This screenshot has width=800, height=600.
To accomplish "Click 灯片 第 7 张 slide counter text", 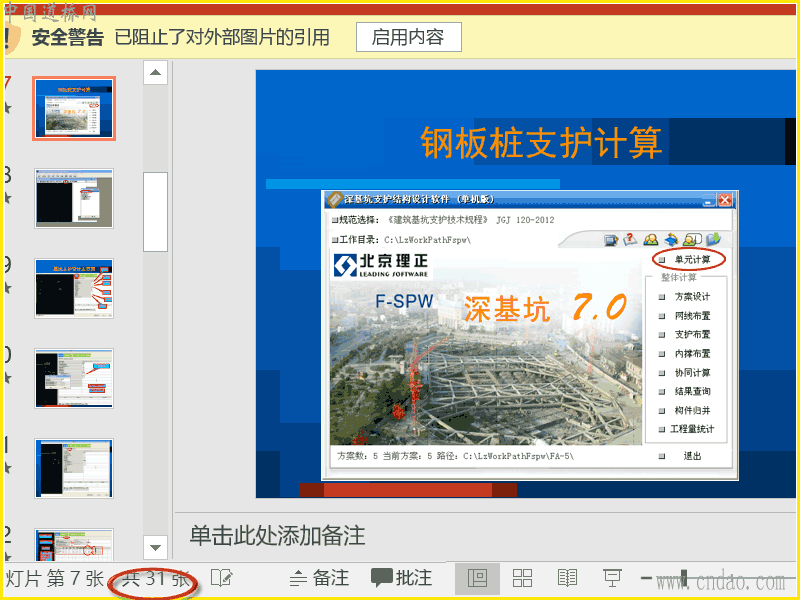I will coord(54,579).
